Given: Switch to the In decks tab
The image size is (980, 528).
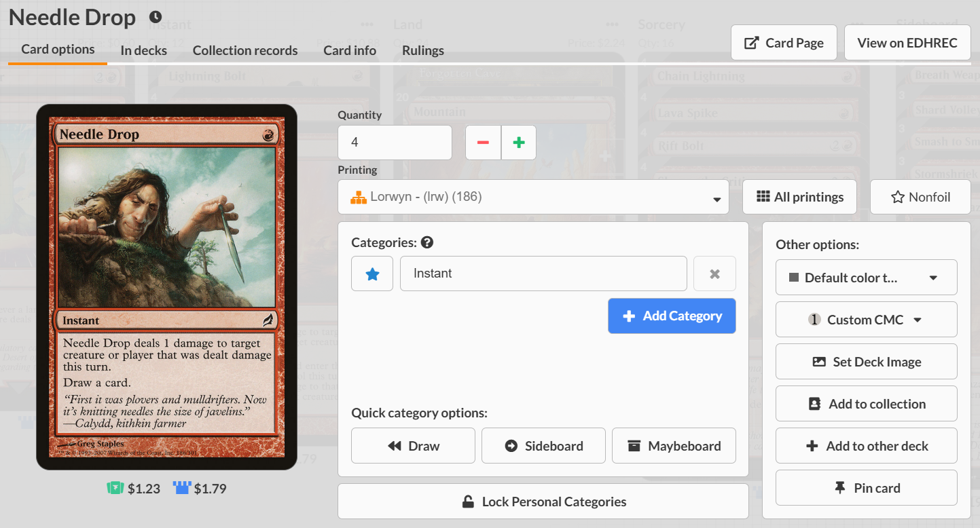Looking at the screenshot, I should 143,50.
